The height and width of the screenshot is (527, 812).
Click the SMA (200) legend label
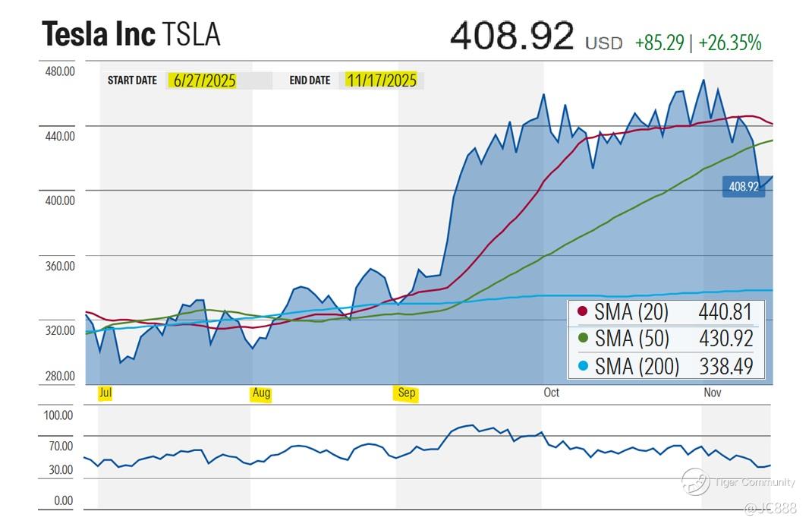click(637, 366)
